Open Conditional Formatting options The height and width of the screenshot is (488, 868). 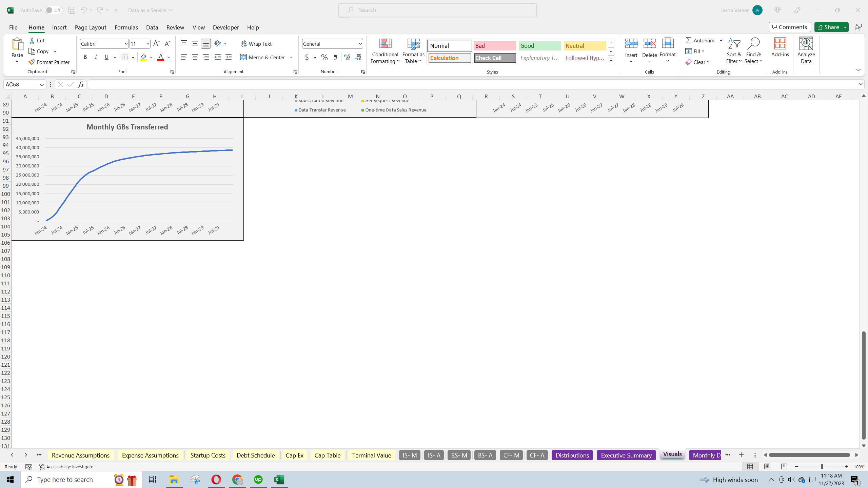[384, 51]
